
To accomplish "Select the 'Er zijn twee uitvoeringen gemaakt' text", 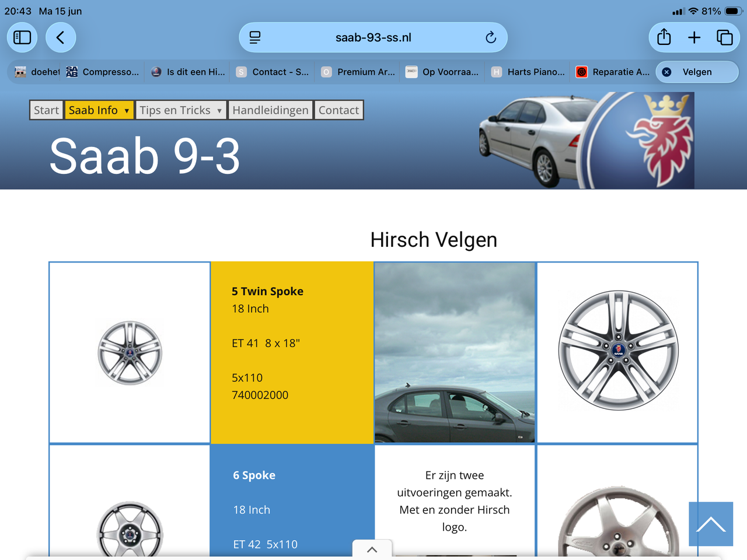I will pyautogui.click(x=455, y=484).
